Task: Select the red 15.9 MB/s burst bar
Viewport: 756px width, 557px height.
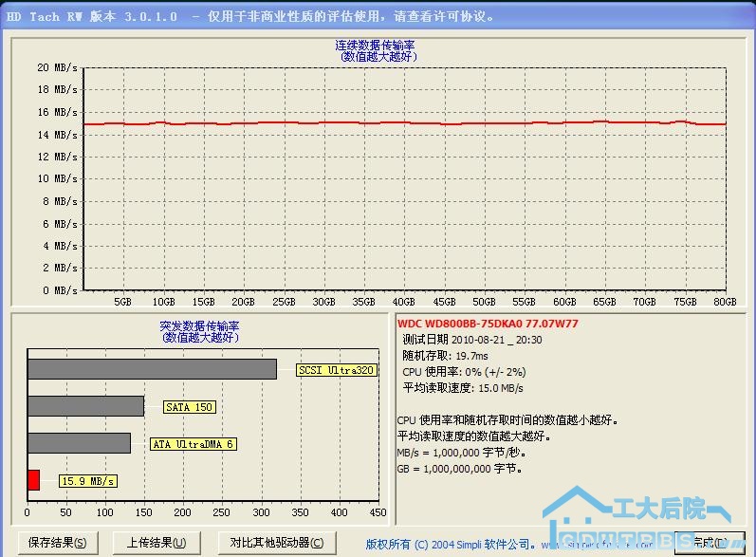Action: (33, 480)
